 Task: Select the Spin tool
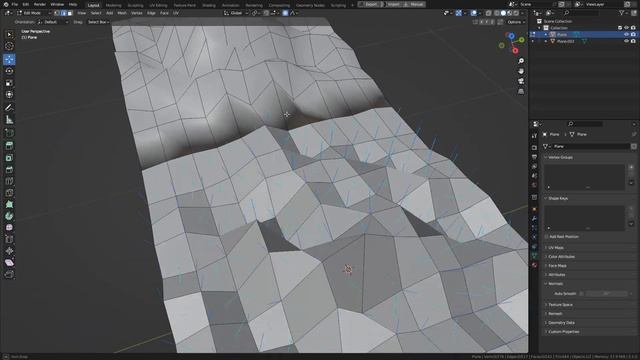9,216
